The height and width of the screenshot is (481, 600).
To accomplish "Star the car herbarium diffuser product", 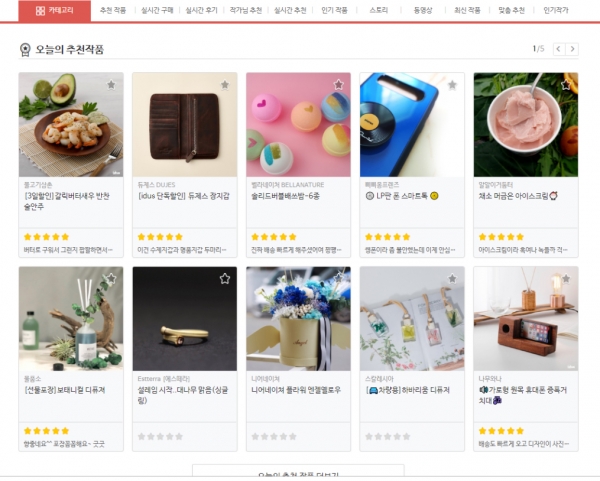I will 452,278.
